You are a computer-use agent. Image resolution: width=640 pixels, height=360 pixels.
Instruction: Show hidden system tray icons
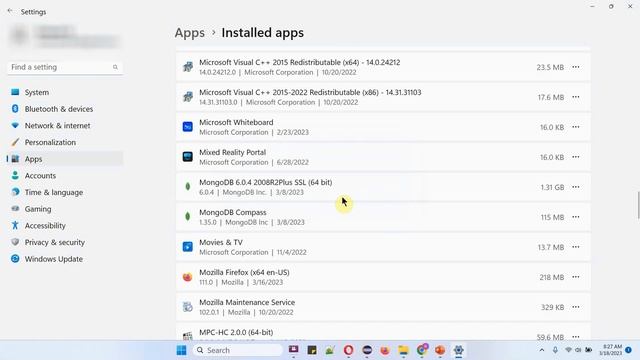(542, 350)
